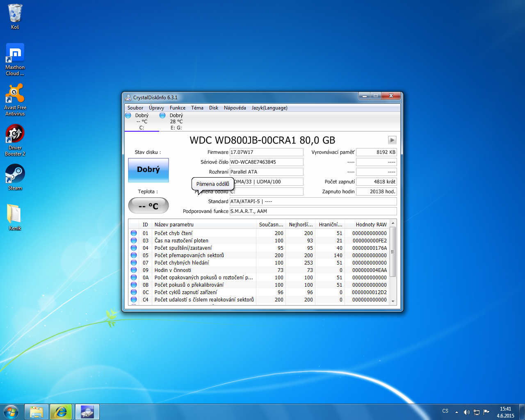Open the Úpravy menu
The image size is (525, 420).
(x=156, y=108)
